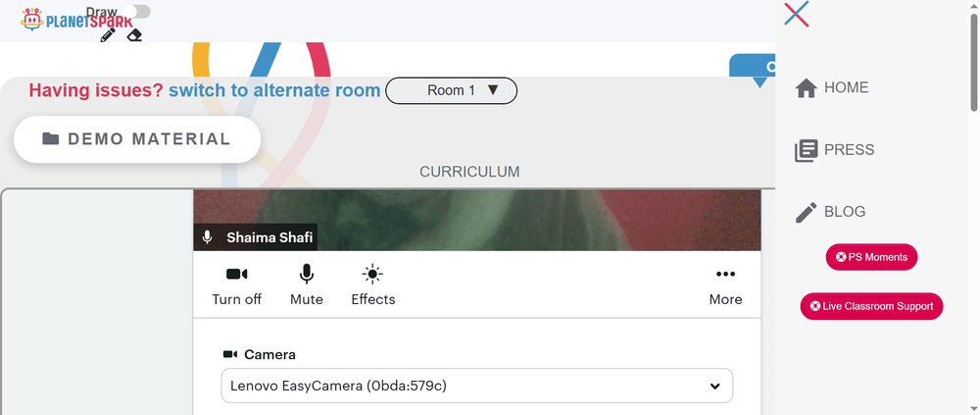Click the side menu vertical scrollbar
The image size is (980, 415).
(x=974, y=63)
